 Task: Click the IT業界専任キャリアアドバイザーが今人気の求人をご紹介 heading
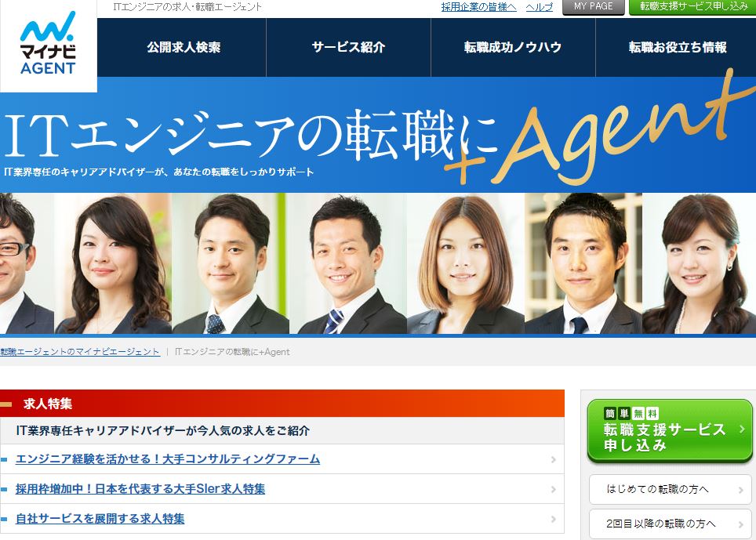pyautogui.click(x=162, y=430)
